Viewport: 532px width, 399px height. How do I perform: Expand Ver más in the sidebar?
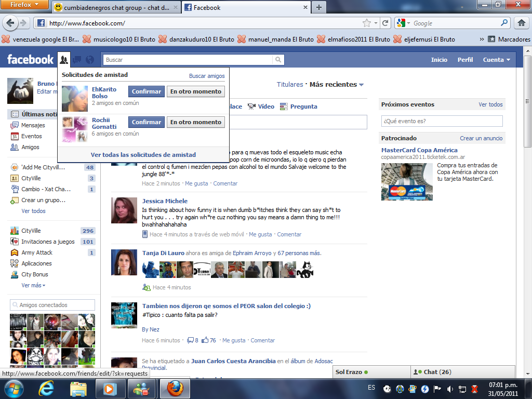33,285
